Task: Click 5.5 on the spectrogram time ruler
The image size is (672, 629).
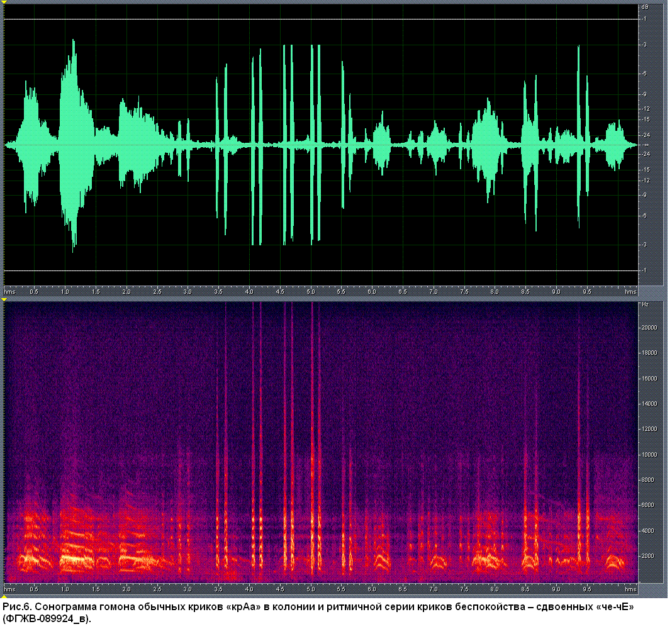Action: (x=341, y=589)
